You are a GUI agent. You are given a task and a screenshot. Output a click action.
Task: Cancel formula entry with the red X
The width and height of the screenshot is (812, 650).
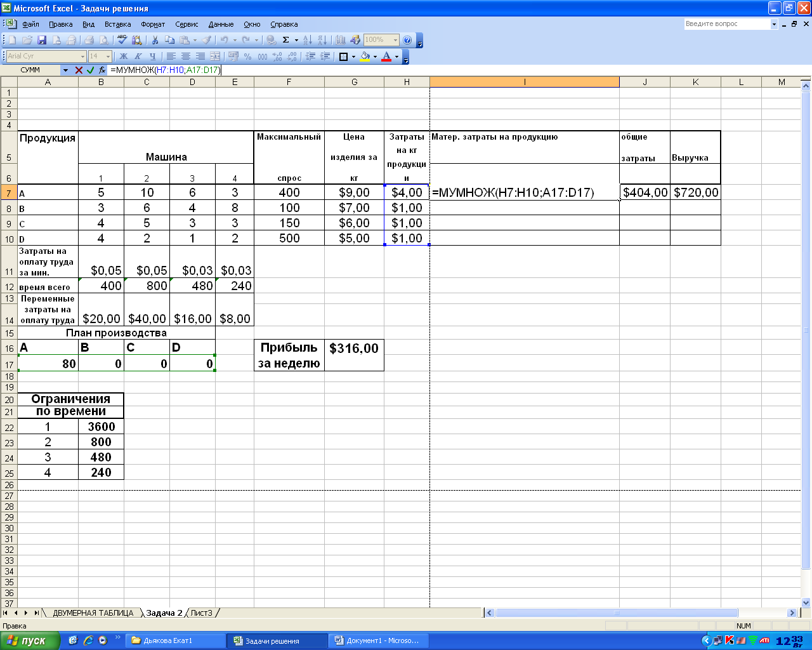click(79, 70)
